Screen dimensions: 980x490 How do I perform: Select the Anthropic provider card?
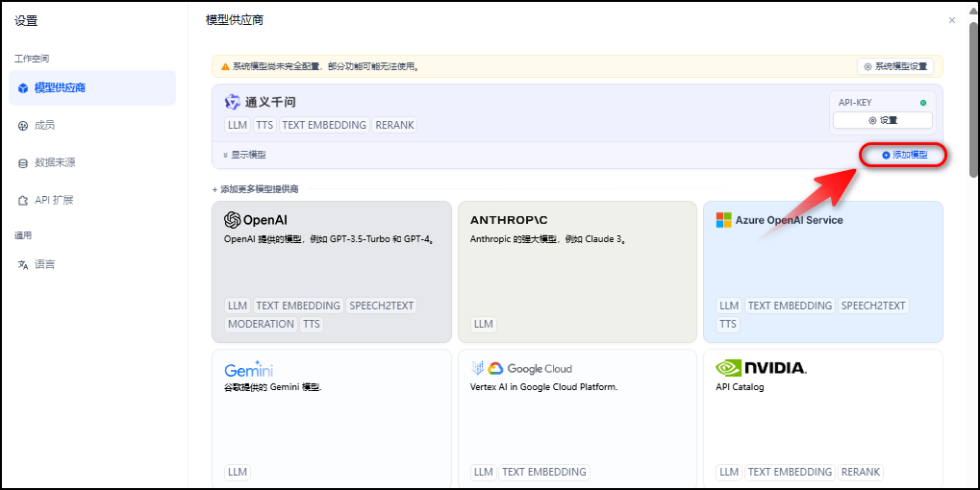577,272
